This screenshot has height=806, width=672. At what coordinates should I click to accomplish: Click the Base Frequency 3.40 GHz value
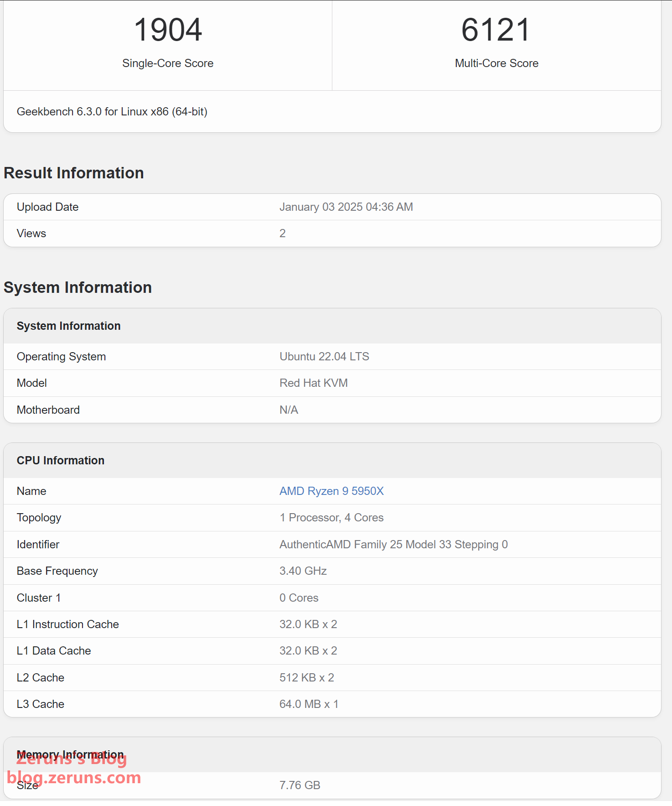coord(303,571)
